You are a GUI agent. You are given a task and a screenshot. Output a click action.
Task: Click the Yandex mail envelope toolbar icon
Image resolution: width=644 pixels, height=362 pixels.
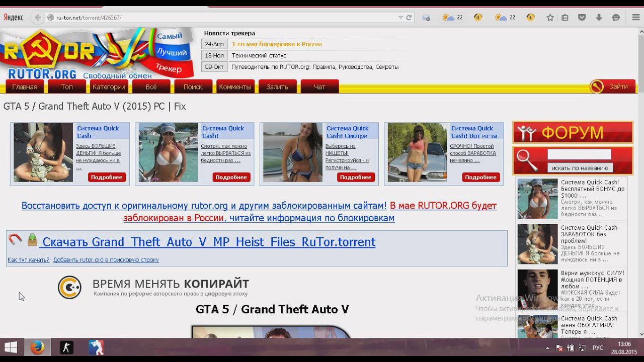(426, 18)
